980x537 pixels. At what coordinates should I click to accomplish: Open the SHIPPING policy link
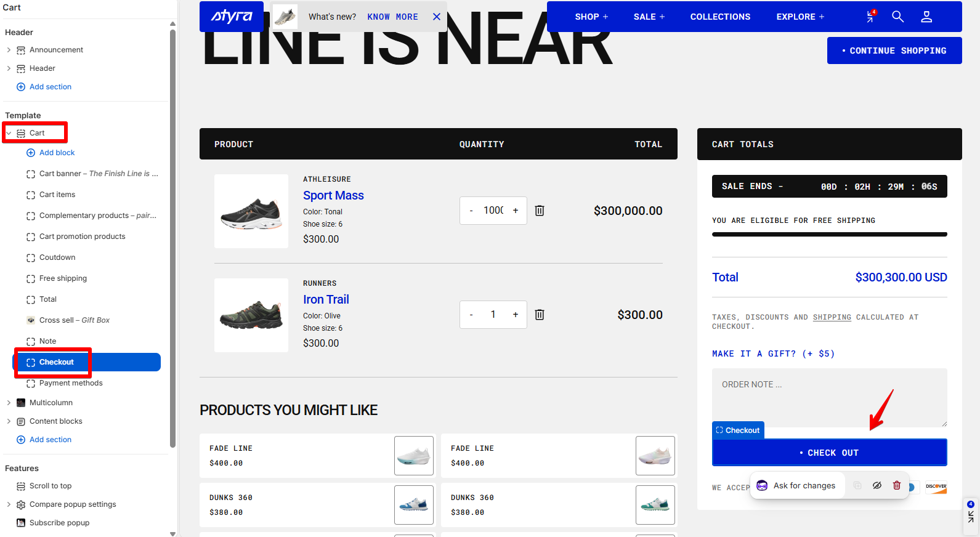[832, 317]
